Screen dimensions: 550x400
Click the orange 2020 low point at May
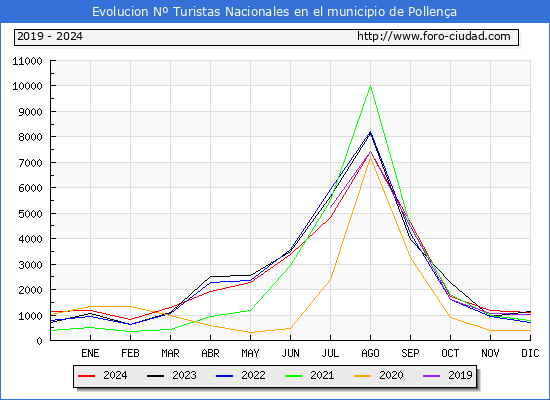250,332
